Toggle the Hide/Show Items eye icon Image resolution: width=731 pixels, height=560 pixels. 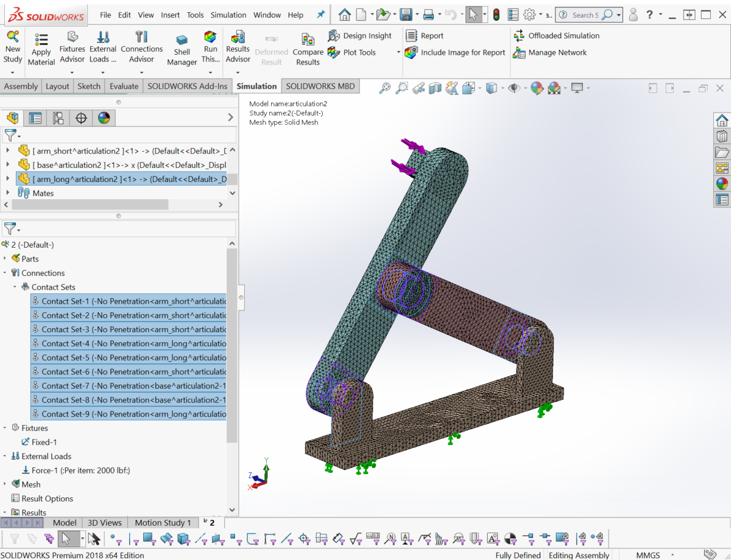click(x=515, y=88)
